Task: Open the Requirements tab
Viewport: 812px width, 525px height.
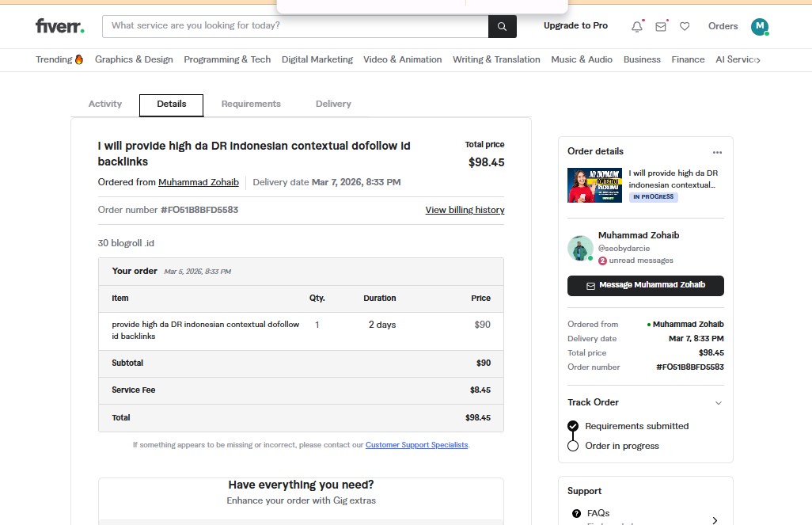Action: click(251, 104)
